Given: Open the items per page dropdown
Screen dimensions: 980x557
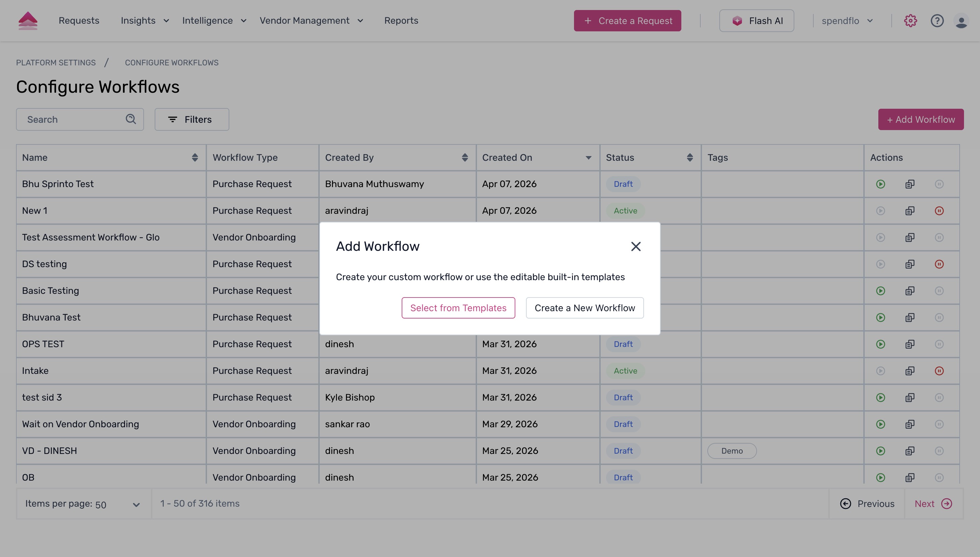Looking at the screenshot, I should point(136,504).
